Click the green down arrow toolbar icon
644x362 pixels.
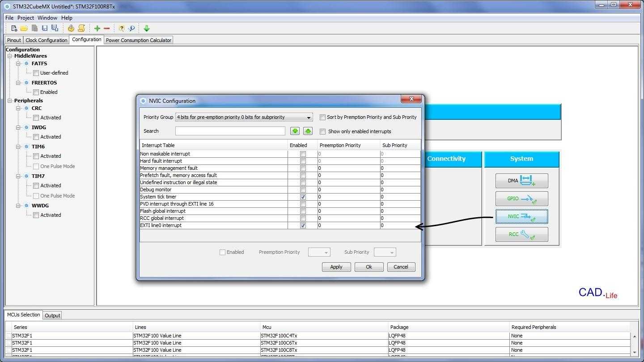(x=146, y=28)
